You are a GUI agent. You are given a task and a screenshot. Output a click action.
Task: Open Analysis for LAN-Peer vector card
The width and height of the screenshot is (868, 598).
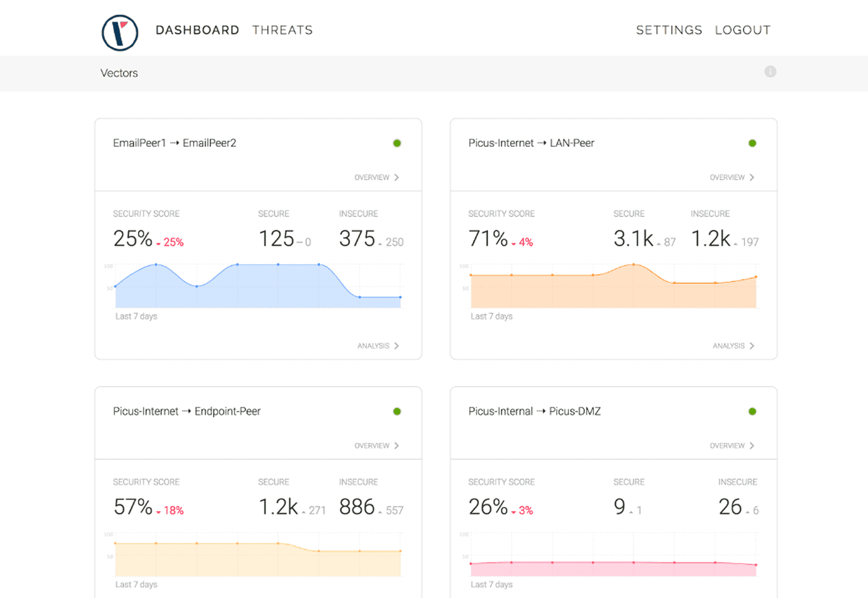click(733, 346)
